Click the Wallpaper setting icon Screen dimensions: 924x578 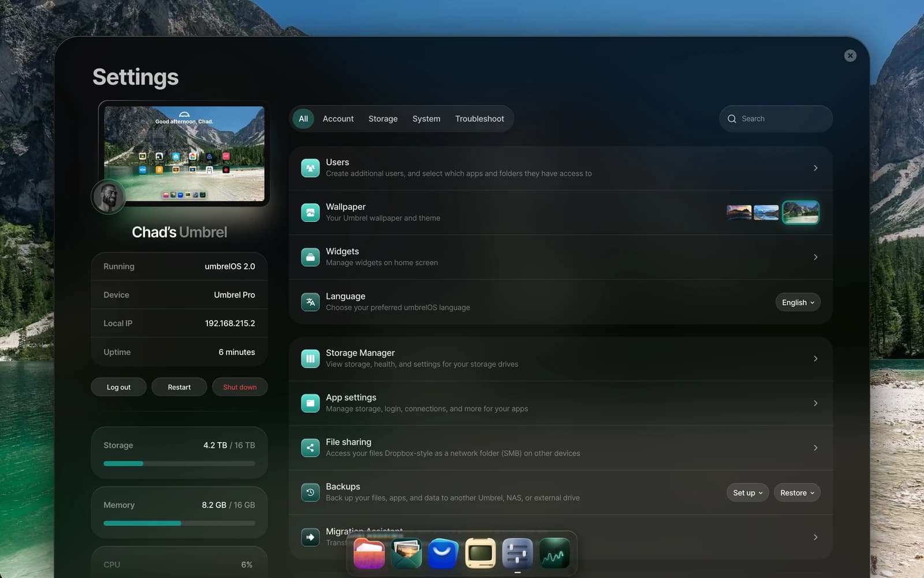[x=310, y=212]
